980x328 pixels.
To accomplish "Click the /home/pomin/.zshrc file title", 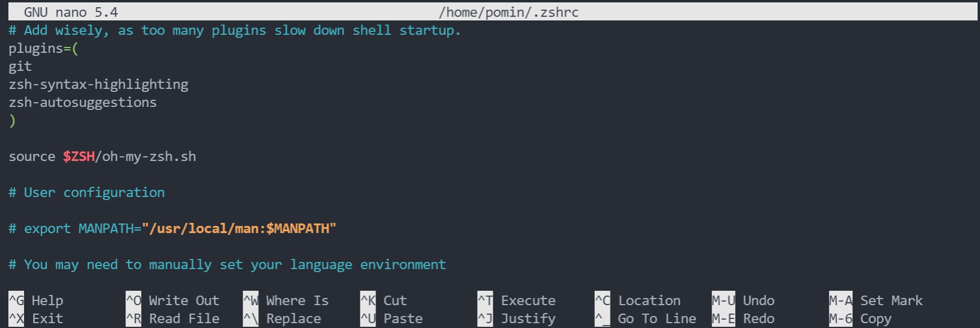I will pyautogui.click(x=509, y=12).
